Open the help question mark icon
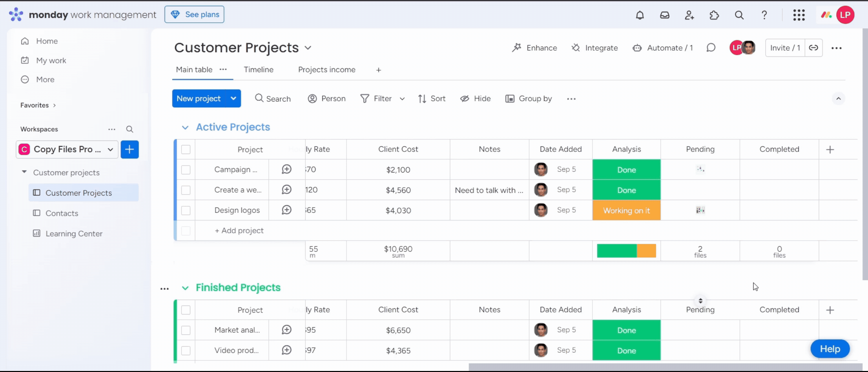 (x=764, y=15)
